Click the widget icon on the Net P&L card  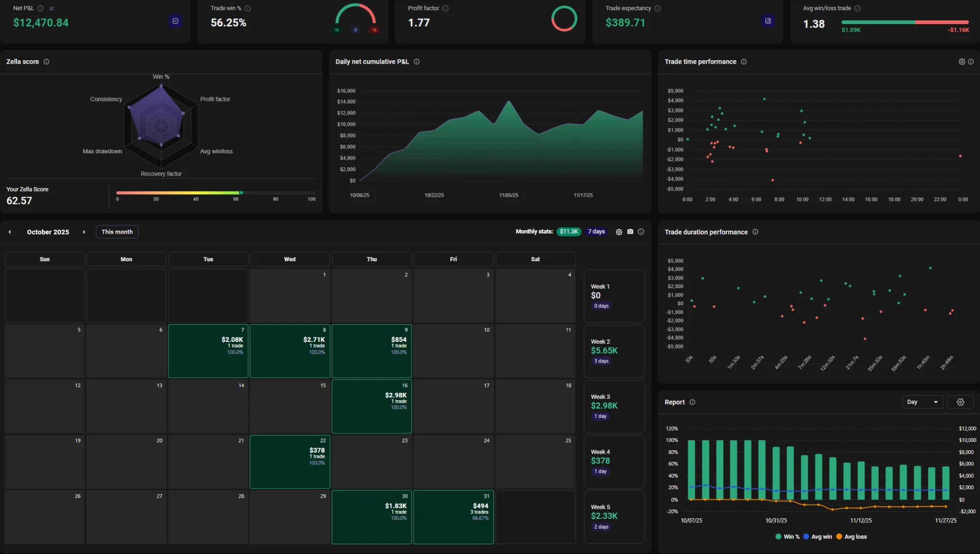(x=175, y=21)
